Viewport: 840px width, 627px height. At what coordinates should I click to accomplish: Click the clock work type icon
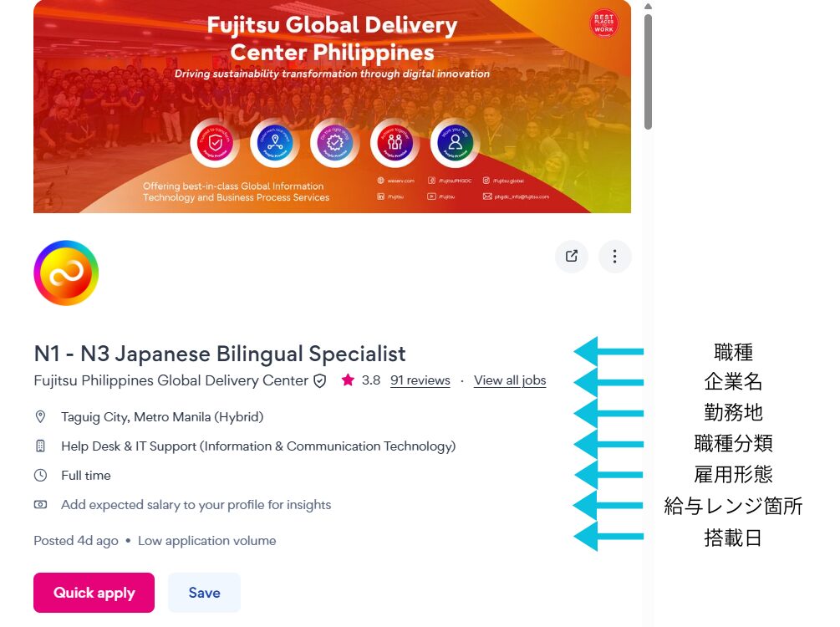click(x=40, y=476)
